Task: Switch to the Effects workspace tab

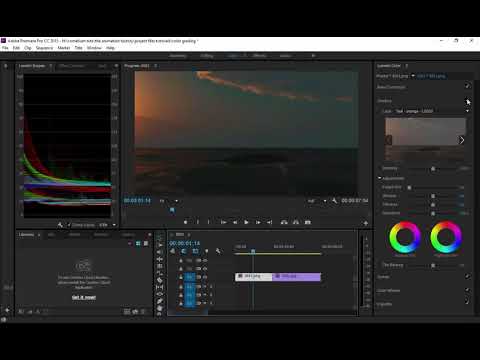Action: (259, 56)
